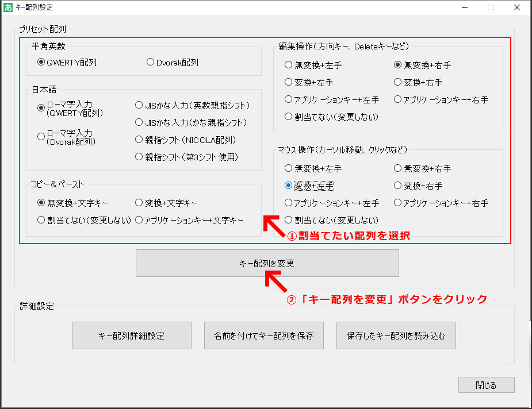Screen dimensions: 532x409
Task: Select 無変換+右手 in マウス操作 section
Action: click(397, 168)
